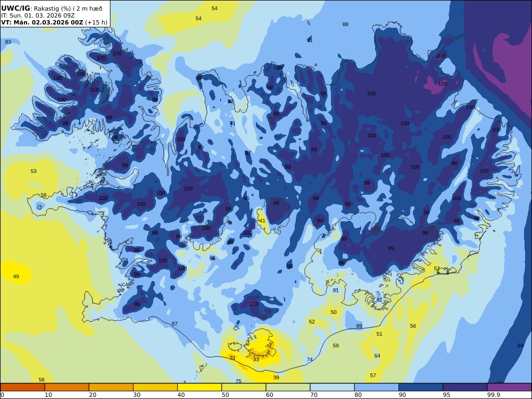532x399 pixels.
Task: Click the 53 value west of Snæfellsnes
Action: 34,171
